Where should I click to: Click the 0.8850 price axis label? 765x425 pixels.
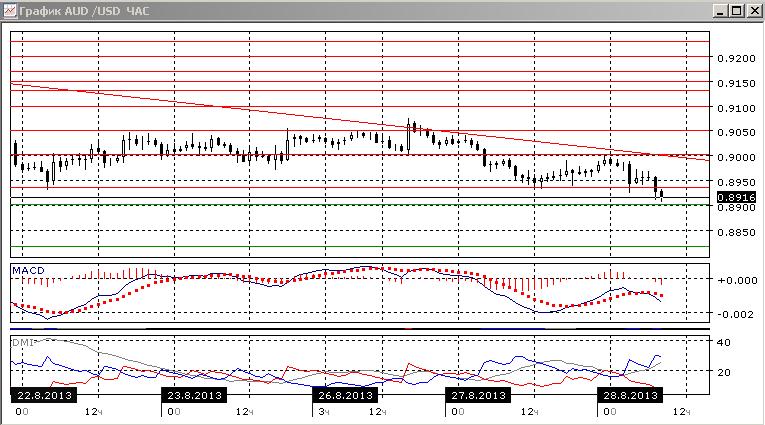736,232
